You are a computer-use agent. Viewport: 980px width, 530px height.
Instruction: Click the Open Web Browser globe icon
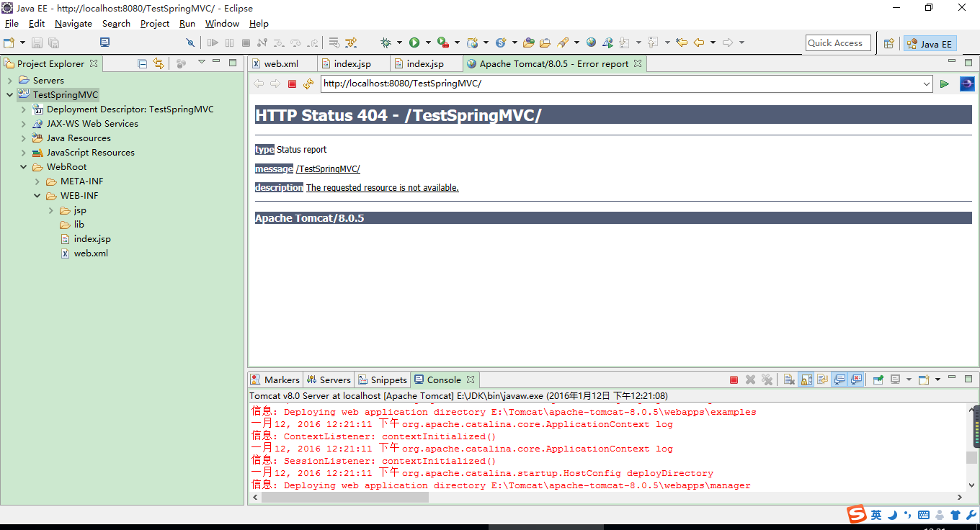[x=591, y=42]
